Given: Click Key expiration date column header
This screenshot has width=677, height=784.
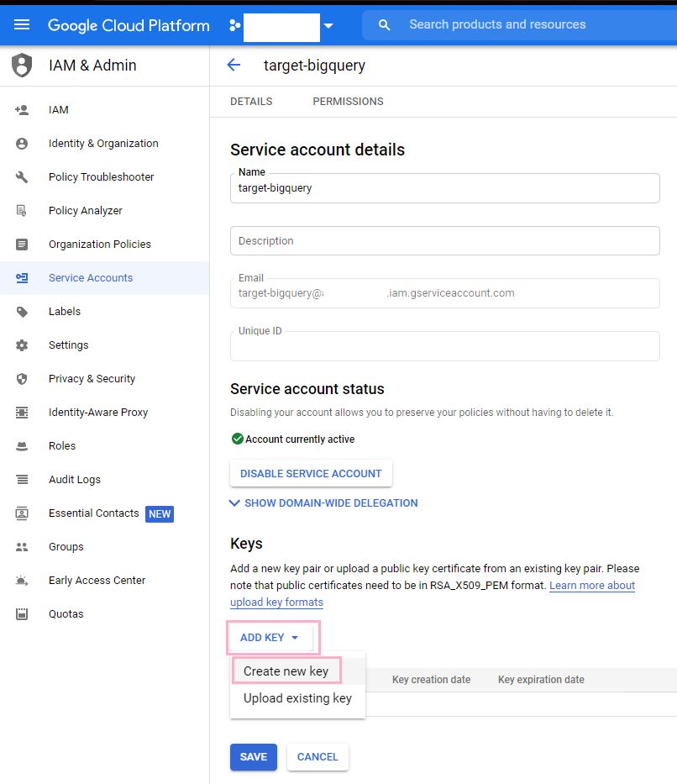Looking at the screenshot, I should click(x=541, y=680).
